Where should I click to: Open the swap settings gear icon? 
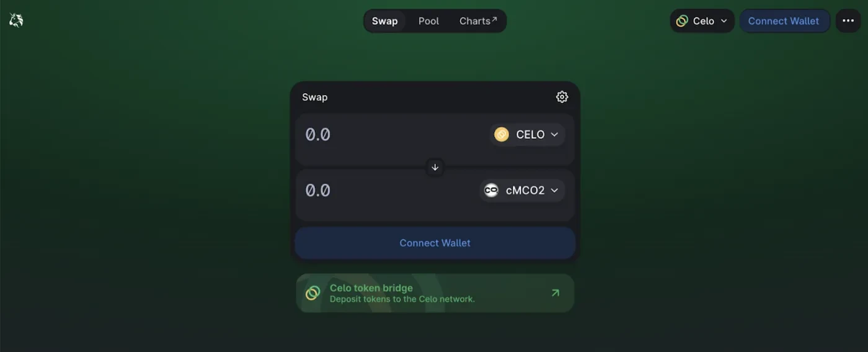pos(562,97)
